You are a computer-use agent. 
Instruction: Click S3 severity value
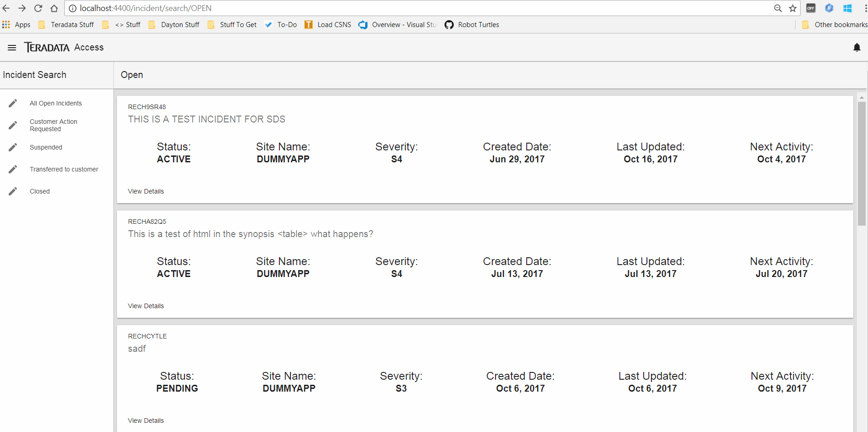[401, 388]
